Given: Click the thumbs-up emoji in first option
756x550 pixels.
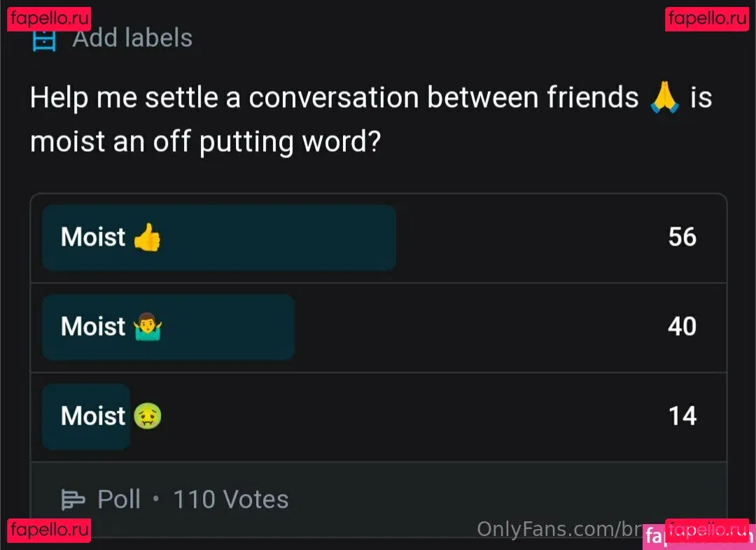Looking at the screenshot, I should click(147, 237).
